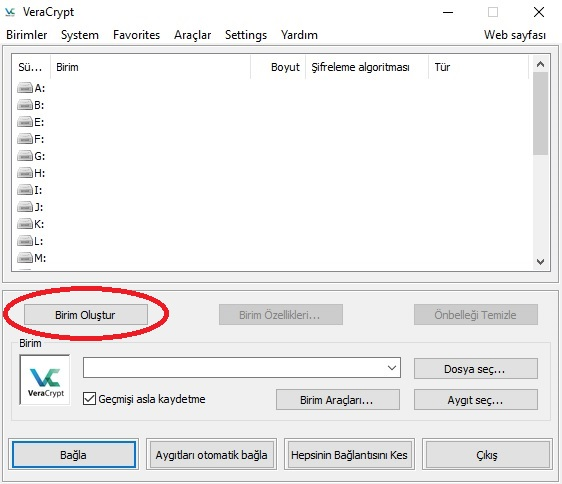Select drive M: icon in list
This screenshot has height=484, width=562.
point(25,258)
